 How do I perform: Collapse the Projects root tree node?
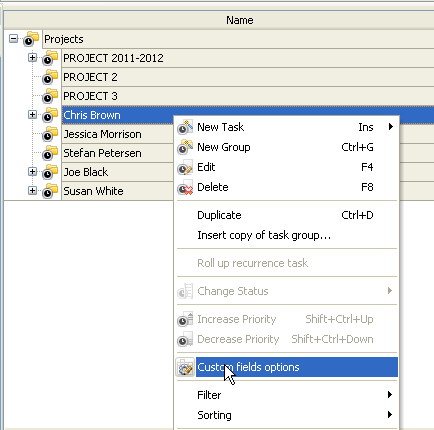(13, 39)
